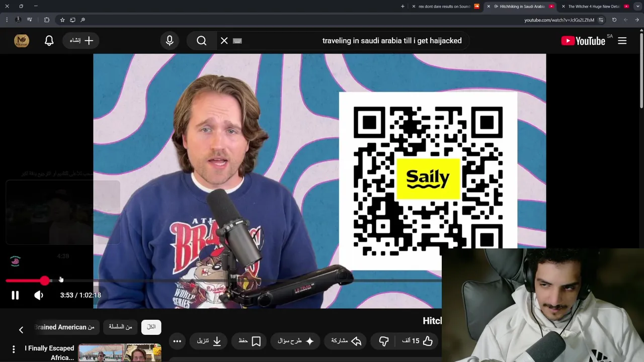Download the video (تنزيل)
This screenshot has height=362, width=644.
click(209, 341)
